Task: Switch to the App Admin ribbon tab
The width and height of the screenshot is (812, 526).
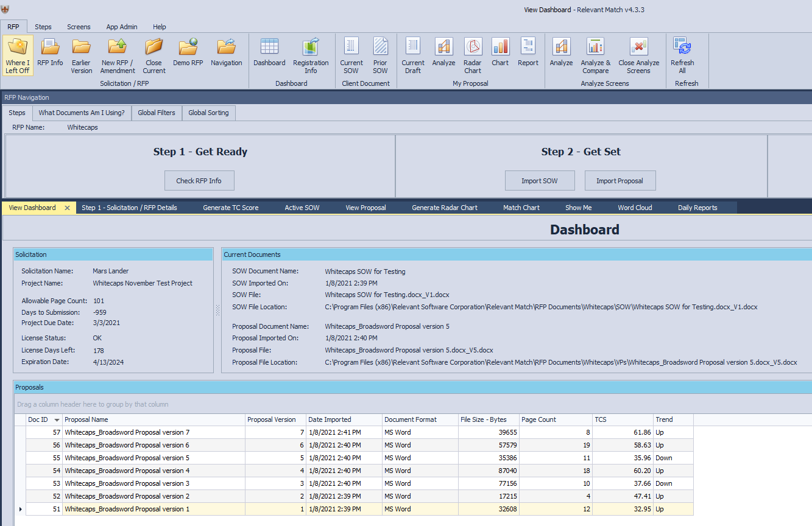Action: coord(122,27)
